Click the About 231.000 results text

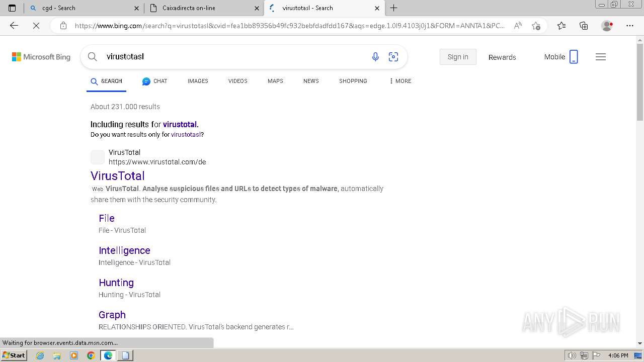coord(125,107)
